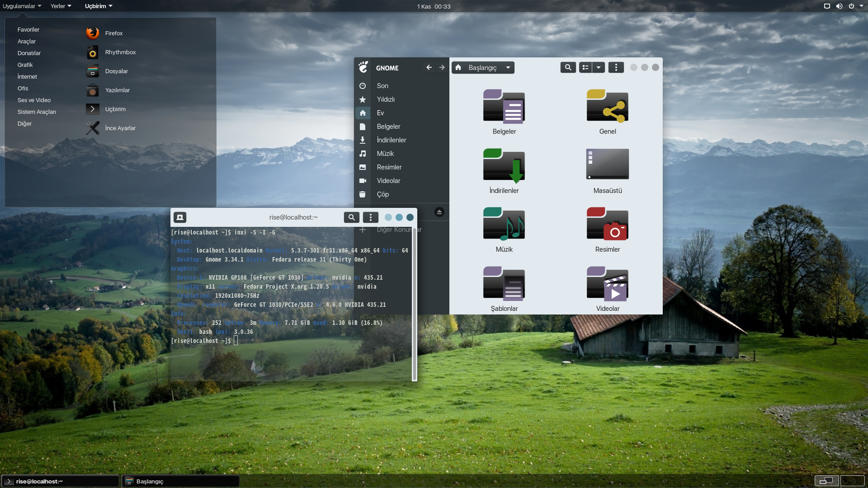
Task: Open the Uçbirim app menu in top bar
Action: coord(98,6)
